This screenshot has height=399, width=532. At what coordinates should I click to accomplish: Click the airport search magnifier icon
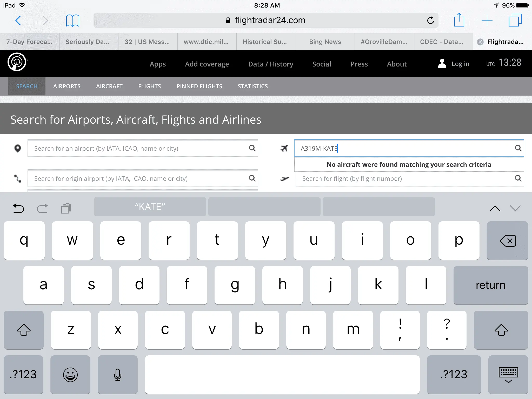252,148
